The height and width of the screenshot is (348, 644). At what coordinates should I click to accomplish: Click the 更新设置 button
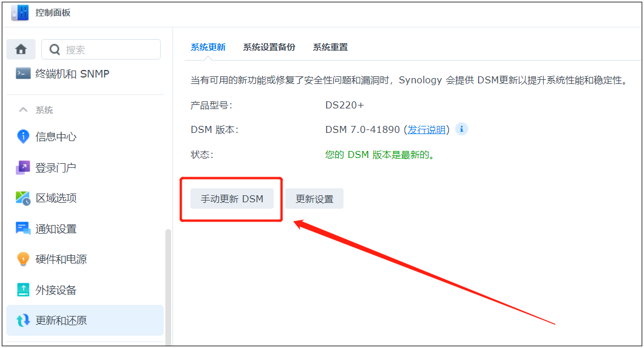[314, 199]
